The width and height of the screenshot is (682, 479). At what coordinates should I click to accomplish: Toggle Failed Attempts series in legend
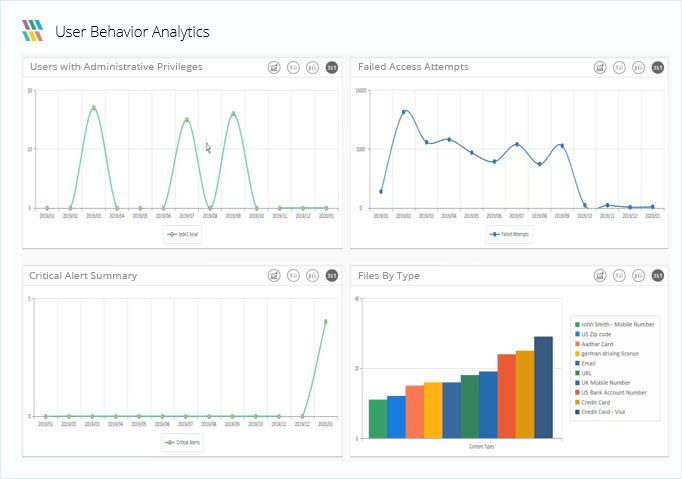click(509, 234)
